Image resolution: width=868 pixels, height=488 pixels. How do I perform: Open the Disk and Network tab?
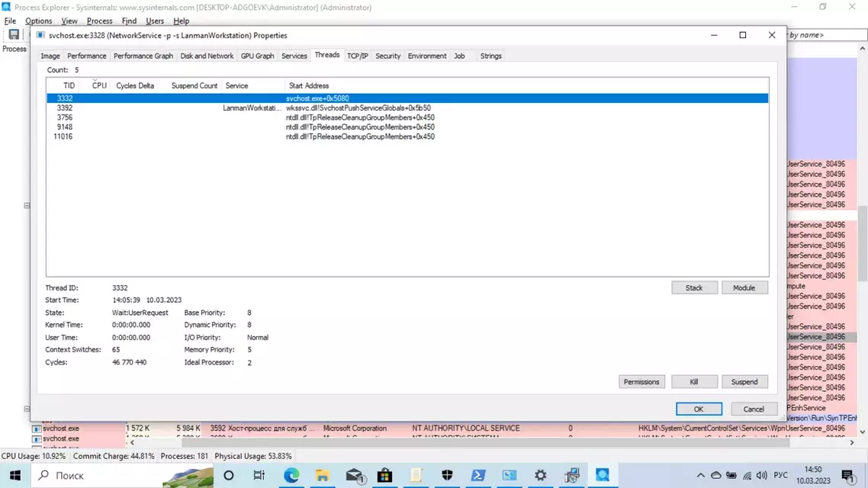click(207, 56)
